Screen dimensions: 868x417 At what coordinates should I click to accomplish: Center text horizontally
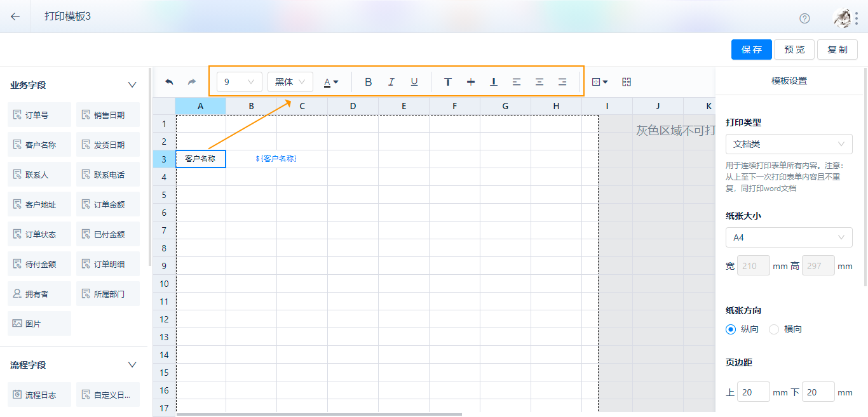point(539,82)
